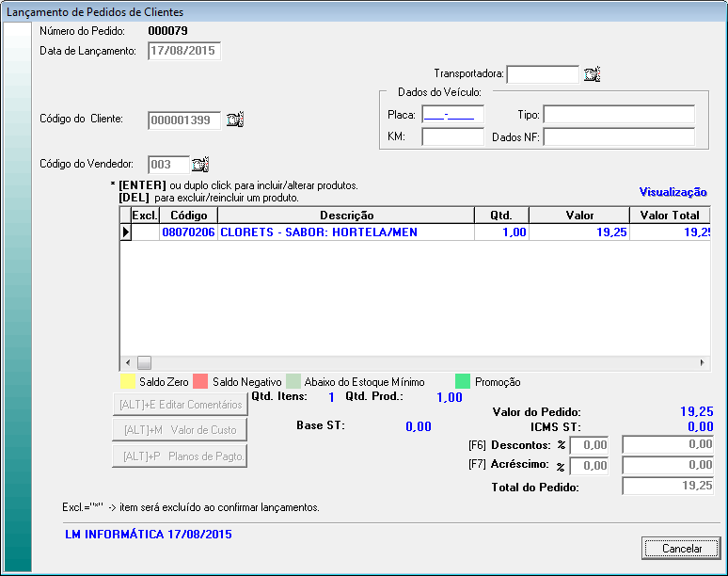
Task: Open the Planos de Pagto. button
Action: click(x=180, y=456)
